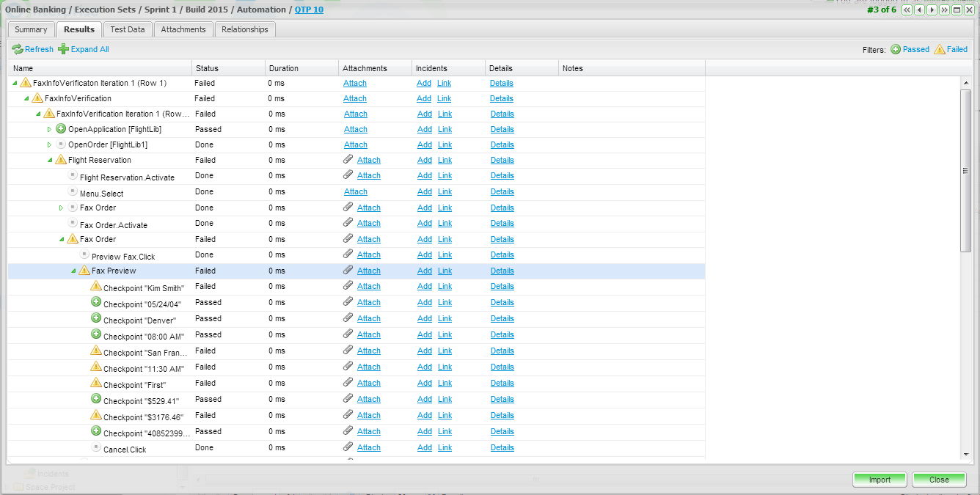Switch to the Test Data tab
980x495 pixels.
pos(128,29)
